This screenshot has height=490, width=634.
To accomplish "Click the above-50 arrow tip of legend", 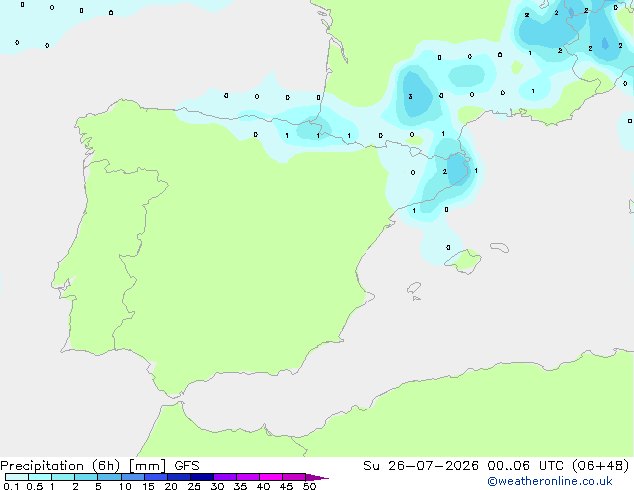I will click(317, 477).
